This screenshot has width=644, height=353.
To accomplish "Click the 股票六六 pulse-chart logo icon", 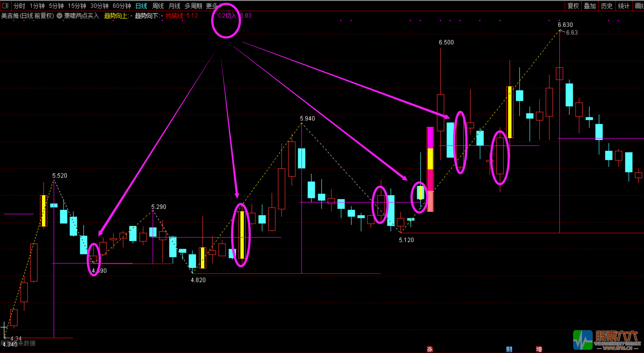I will pos(583,340).
